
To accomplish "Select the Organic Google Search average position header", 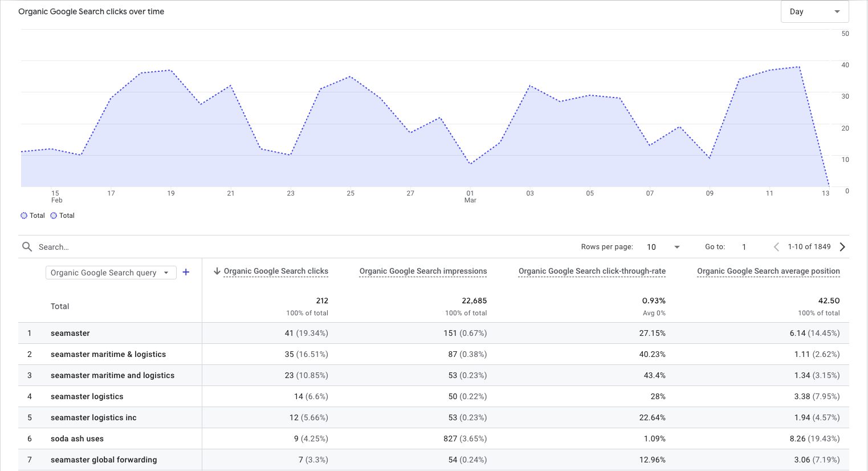I will [x=768, y=271].
